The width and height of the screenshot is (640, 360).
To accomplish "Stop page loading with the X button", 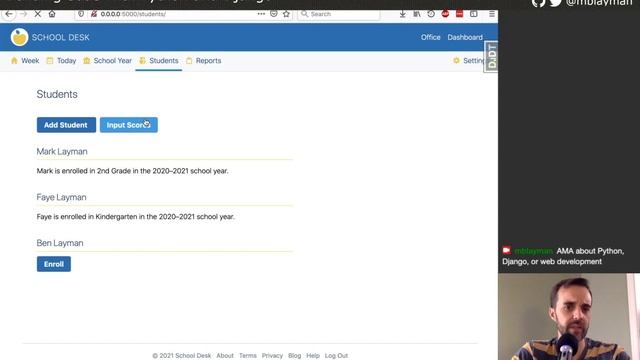I will point(38,14).
